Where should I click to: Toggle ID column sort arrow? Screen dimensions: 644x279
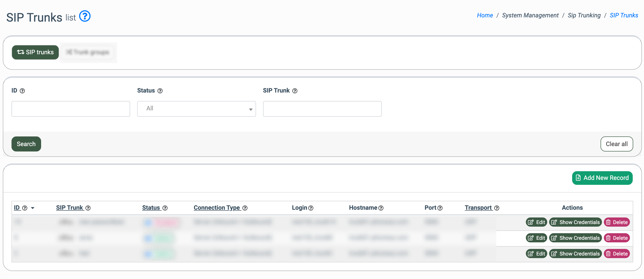(x=32, y=208)
